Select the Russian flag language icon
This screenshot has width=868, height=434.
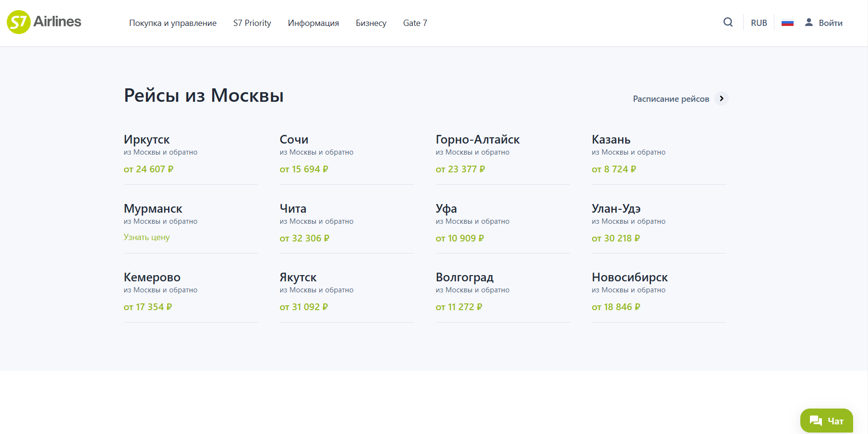(x=787, y=23)
